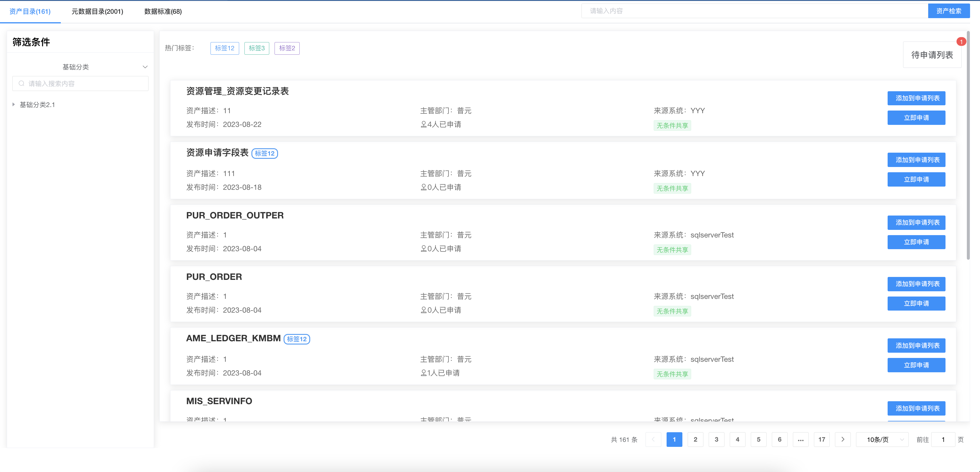The height and width of the screenshot is (472, 980).
Task: Click 共 161 条 total count text
Action: click(624, 440)
